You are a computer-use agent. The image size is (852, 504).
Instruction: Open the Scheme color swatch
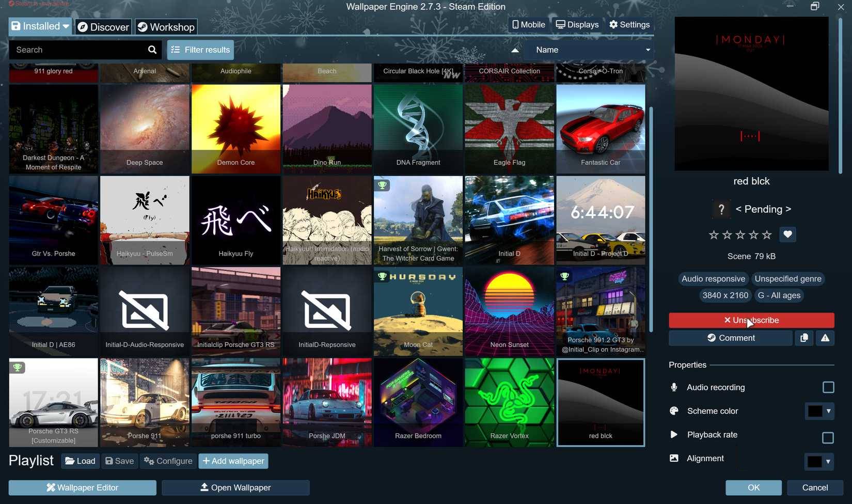point(819,411)
